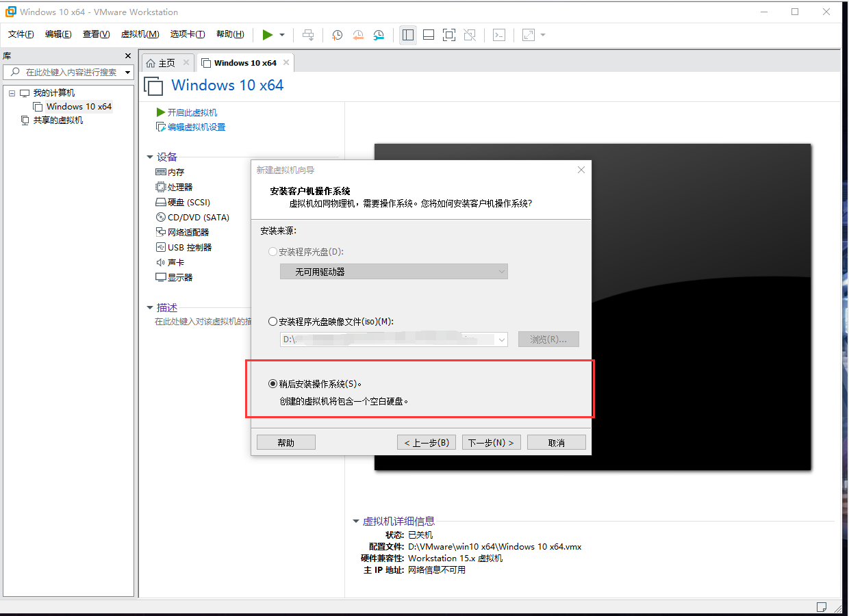849x616 pixels.
Task: Click the send Ctrl+Alt+Del toolbar icon
Action: click(x=309, y=35)
